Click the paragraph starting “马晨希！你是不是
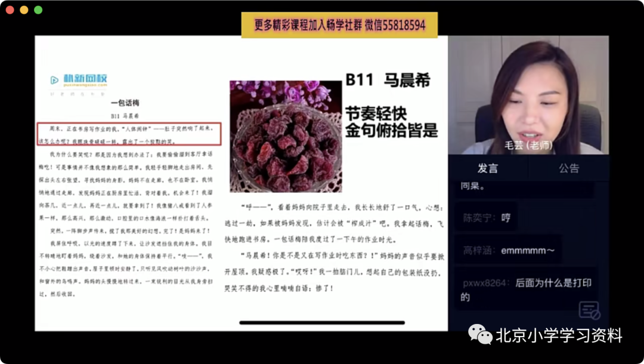644x364 pixels. (335, 272)
